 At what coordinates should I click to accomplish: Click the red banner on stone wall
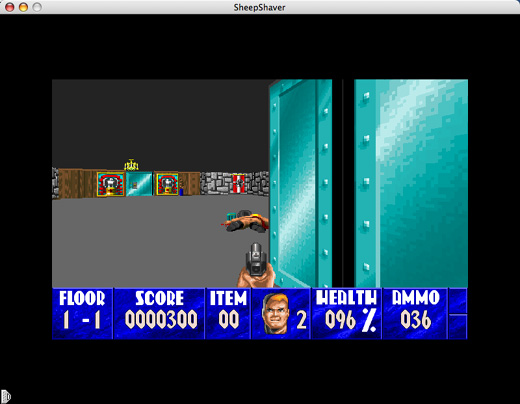pos(238,183)
